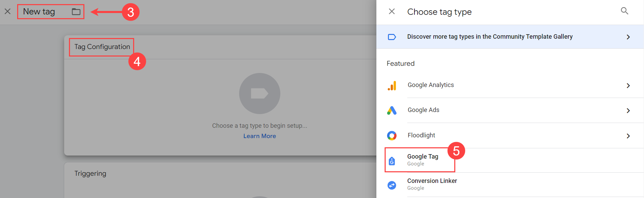The image size is (644, 198).
Task: Click the search icon in Choose tag type
Action: pos(624,11)
